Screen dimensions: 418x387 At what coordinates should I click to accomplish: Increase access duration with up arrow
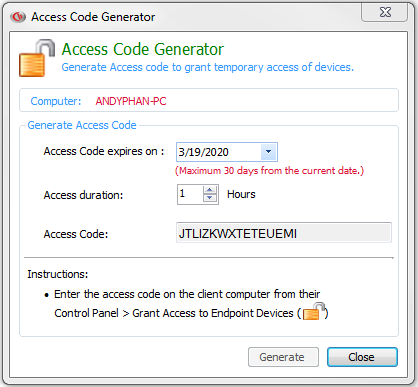pos(209,190)
